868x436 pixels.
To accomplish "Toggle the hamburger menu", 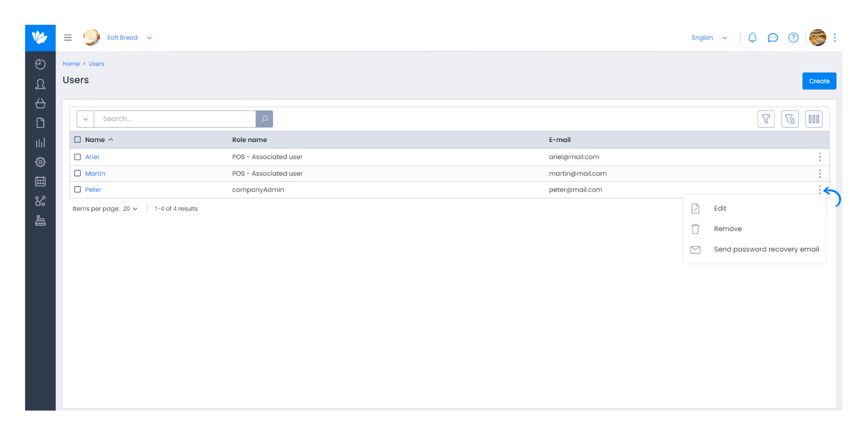I will [68, 38].
